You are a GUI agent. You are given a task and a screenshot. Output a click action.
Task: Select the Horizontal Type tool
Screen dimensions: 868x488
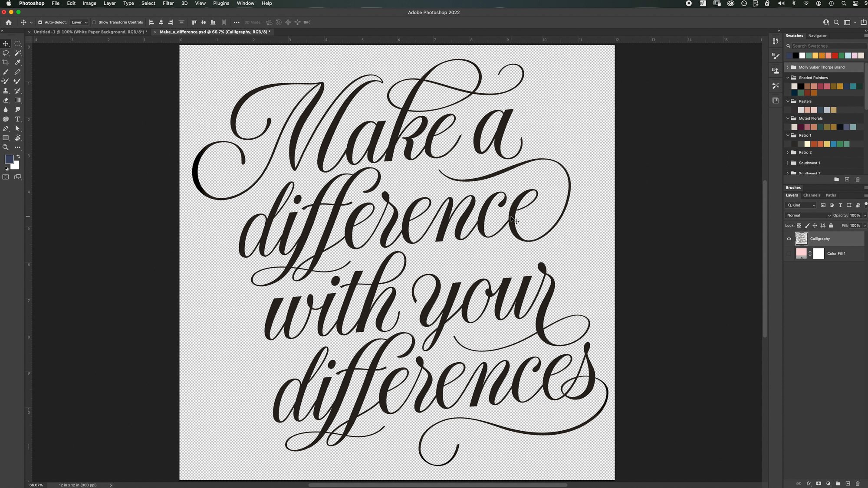tap(18, 119)
